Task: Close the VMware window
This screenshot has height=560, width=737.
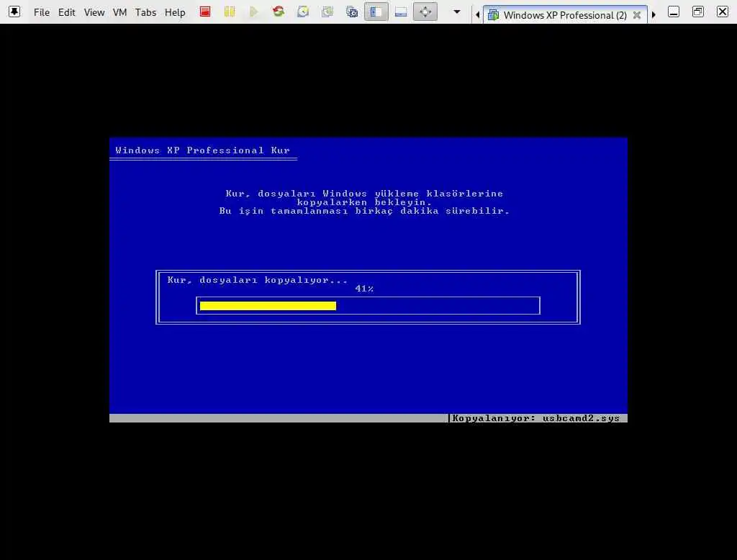Action: coord(723,12)
